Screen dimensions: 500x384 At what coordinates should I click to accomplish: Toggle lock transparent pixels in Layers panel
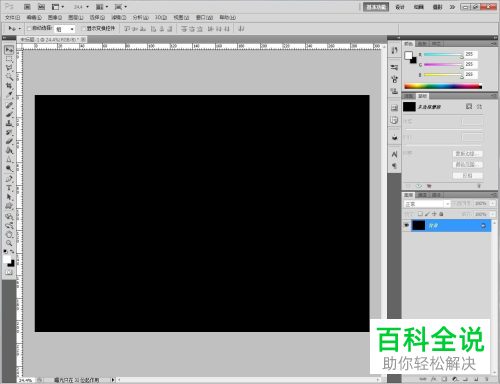click(x=420, y=214)
